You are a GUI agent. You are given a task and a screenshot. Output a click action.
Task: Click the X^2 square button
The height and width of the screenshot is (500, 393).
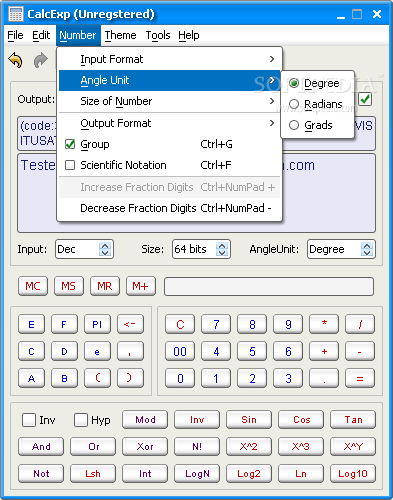249,446
